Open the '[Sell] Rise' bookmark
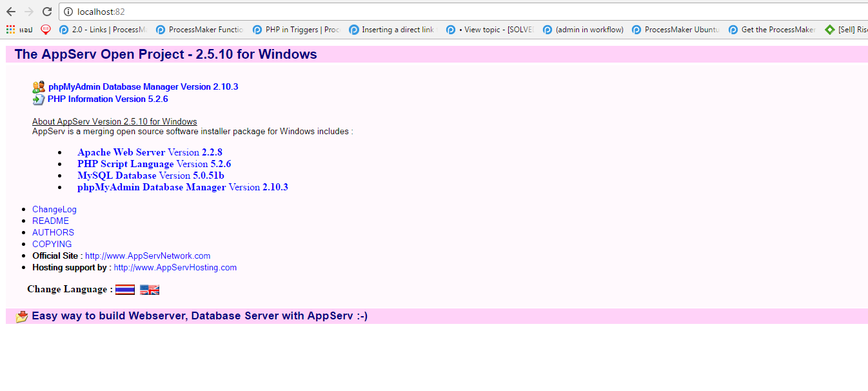The width and height of the screenshot is (868, 391). pos(847,30)
